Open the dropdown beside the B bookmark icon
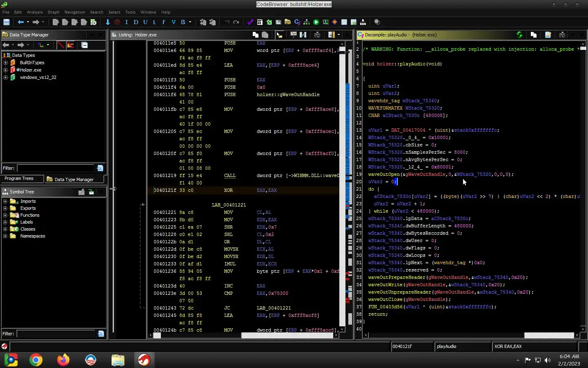The image size is (588, 368). click(x=190, y=22)
